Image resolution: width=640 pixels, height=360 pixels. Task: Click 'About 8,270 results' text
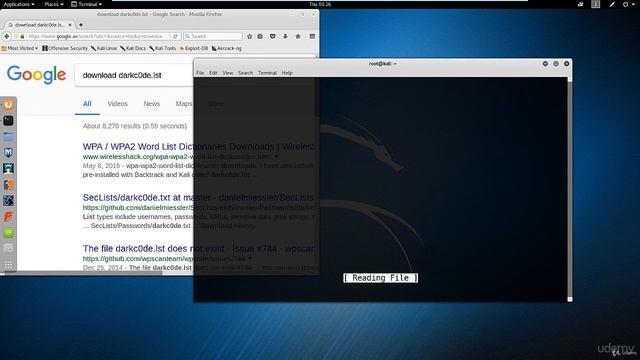pyautogui.click(x=135, y=126)
